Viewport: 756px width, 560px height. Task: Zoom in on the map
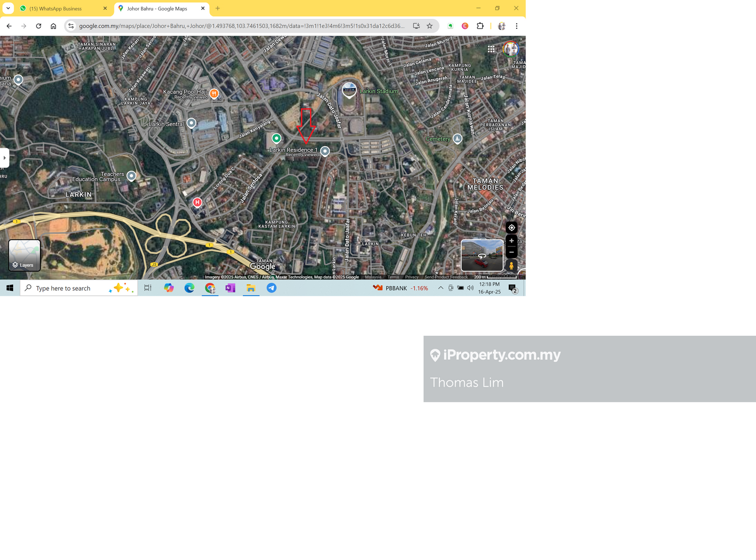pyautogui.click(x=511, y=241)
